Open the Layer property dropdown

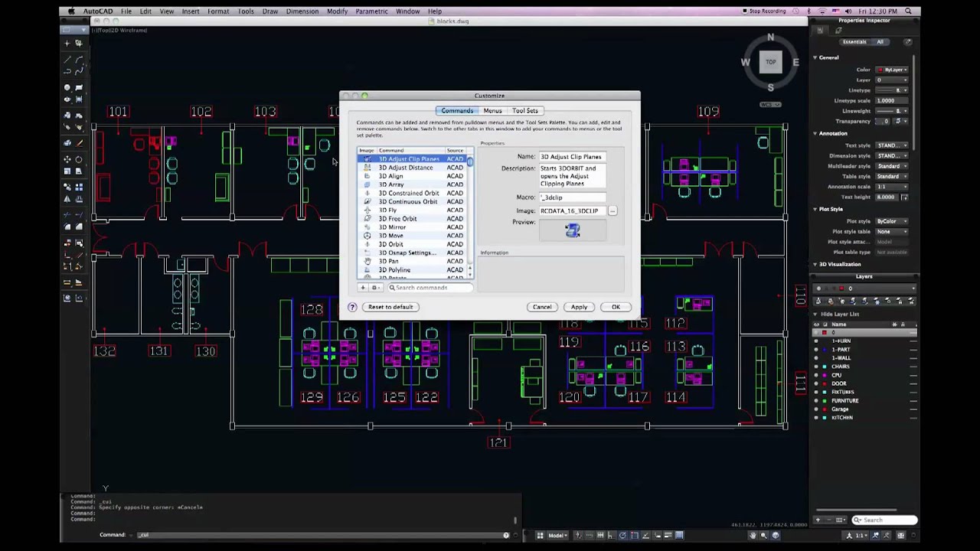click(893, 80)
